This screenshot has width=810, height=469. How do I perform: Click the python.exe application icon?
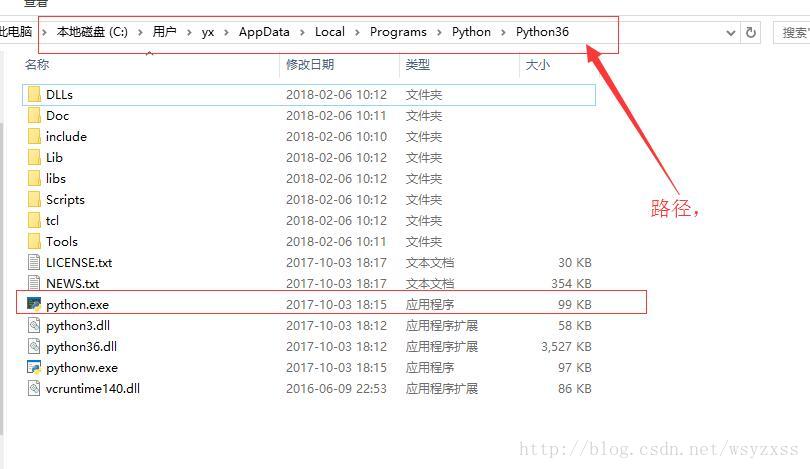click(34, 304)
